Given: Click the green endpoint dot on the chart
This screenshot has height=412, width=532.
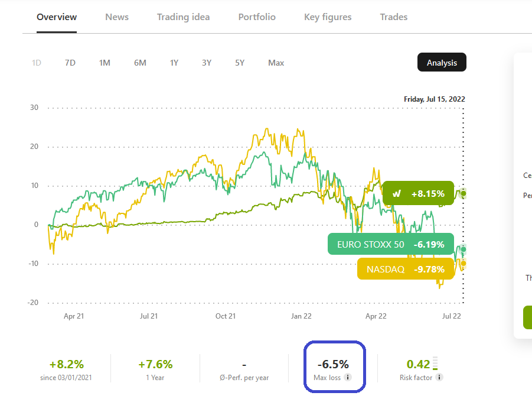Looking at the screenshot, I should (464, 193).
